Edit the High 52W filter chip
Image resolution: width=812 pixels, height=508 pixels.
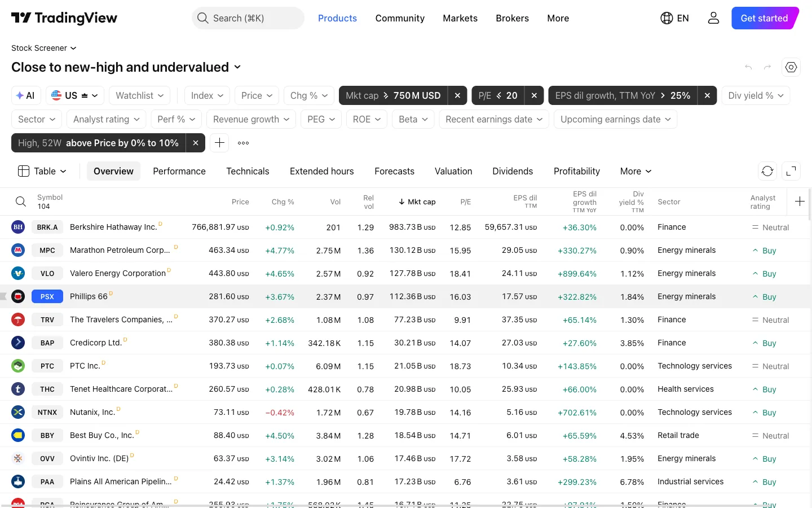coord(98,143)
